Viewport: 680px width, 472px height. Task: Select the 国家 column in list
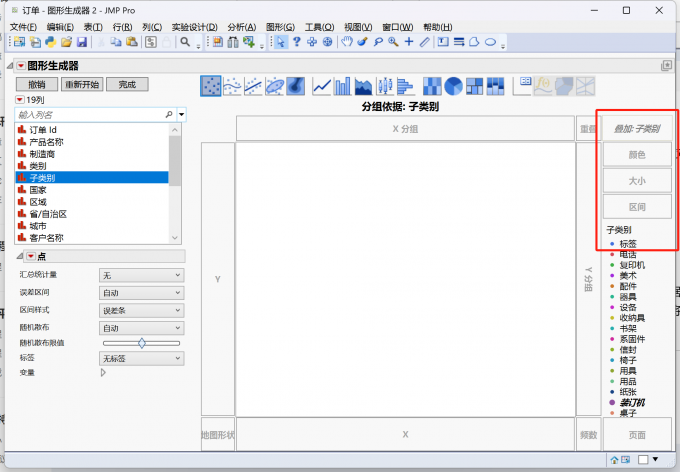(x=39, y=189)
